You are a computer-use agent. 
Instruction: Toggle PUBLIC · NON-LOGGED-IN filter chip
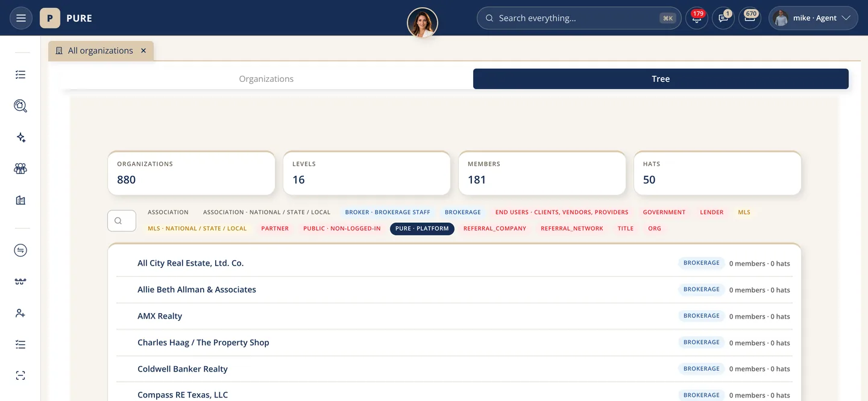tap(342, 228)
